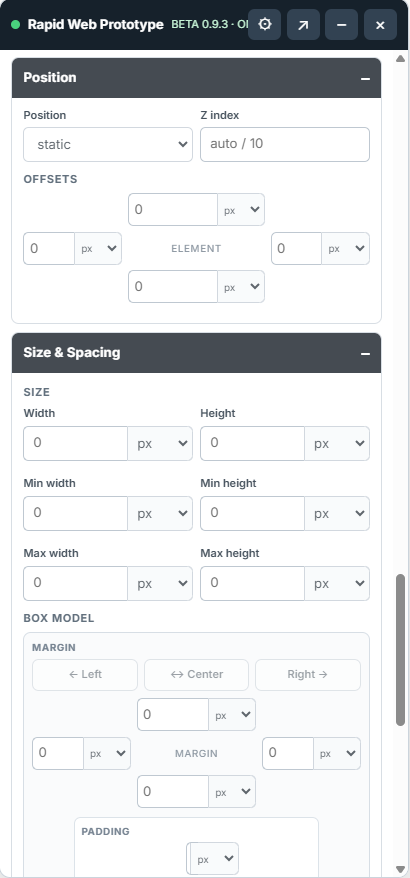This screenshot has width=410, height=878.
Task: Click the margin Center button
Action: [x=197, y=675]
